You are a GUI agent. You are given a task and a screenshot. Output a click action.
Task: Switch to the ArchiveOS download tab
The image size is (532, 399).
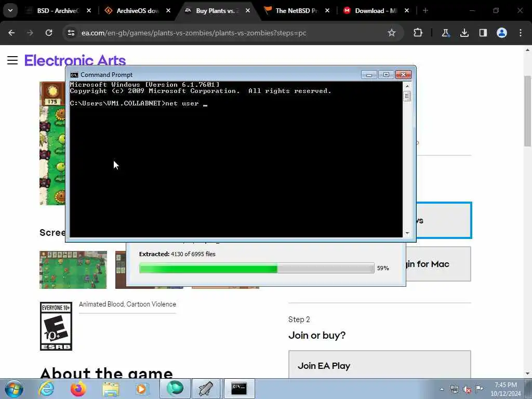[x=137, y=10]
